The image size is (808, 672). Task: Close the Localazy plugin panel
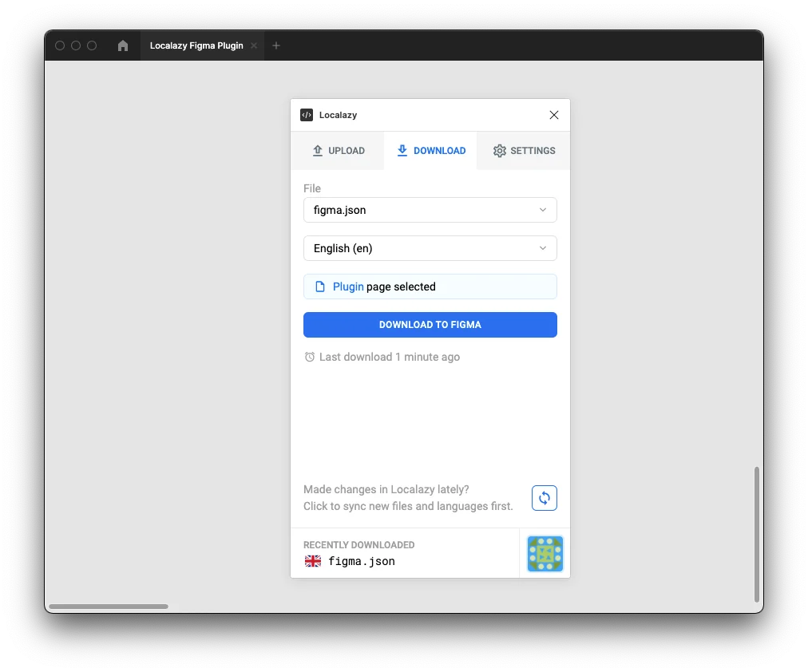click(x=554, y=115)
